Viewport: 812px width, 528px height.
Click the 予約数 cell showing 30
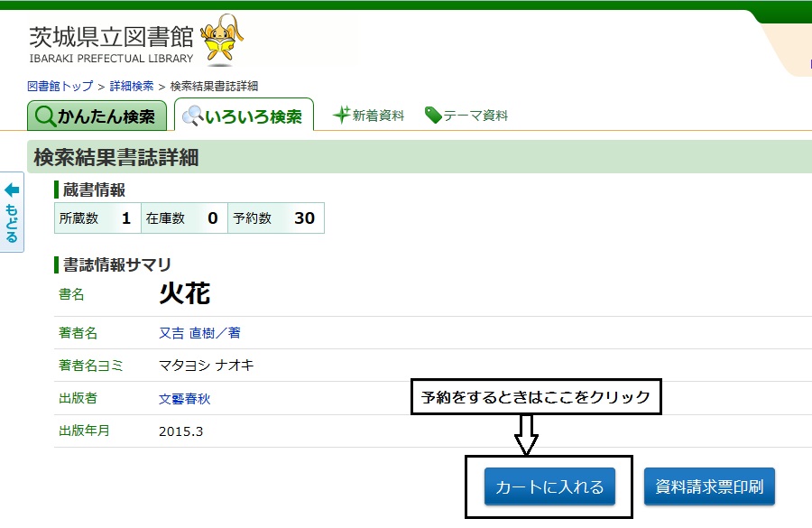point(276,218)
